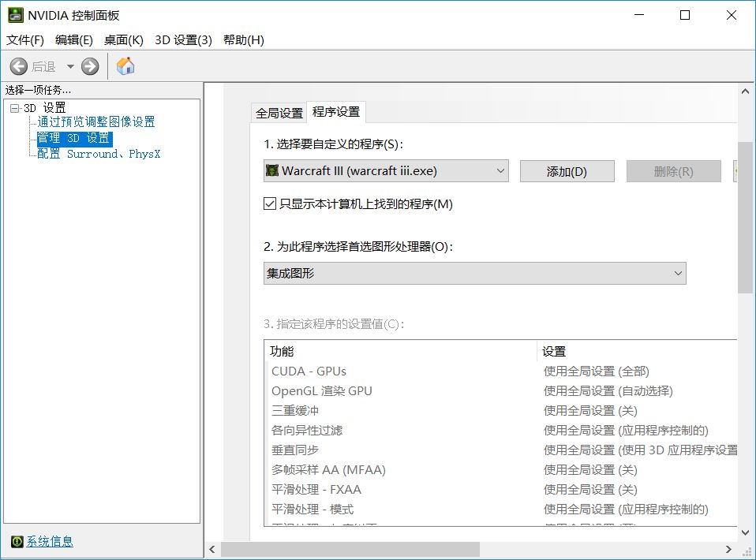Viewport: 756px width, 560px height.
Task: Open the 桌面(K) menu
Action: pyautogui.click(x=124, y=40)
